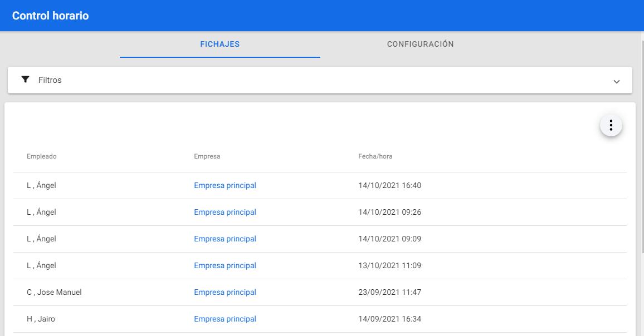Open the Configuración tab
This screenshot has width=644, height=336.
click(x=420, y=45)
